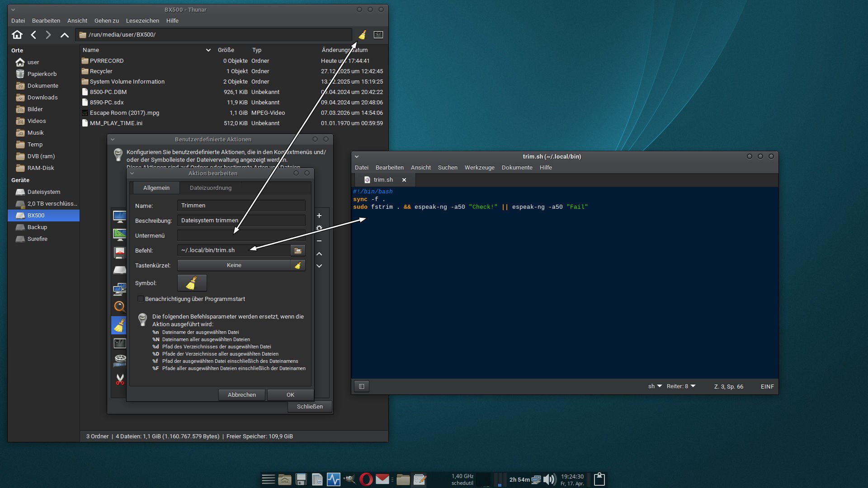This screenshot has width=868, height=488.
Task: Click the broom Trimmen toolbar icon in Thunar
Action: pos(362,35)
